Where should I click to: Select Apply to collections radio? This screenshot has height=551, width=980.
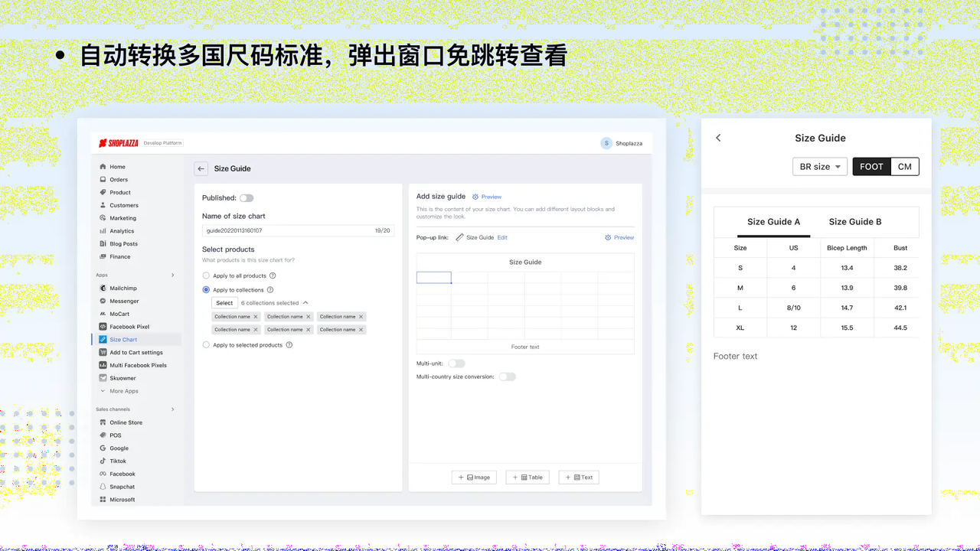pos(206,290)
